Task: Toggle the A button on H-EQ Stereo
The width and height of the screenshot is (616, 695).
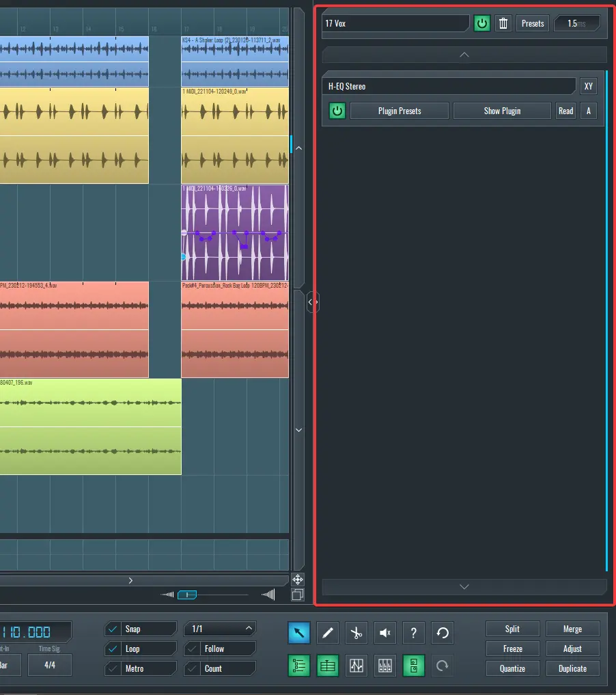Action: point(589,111)
